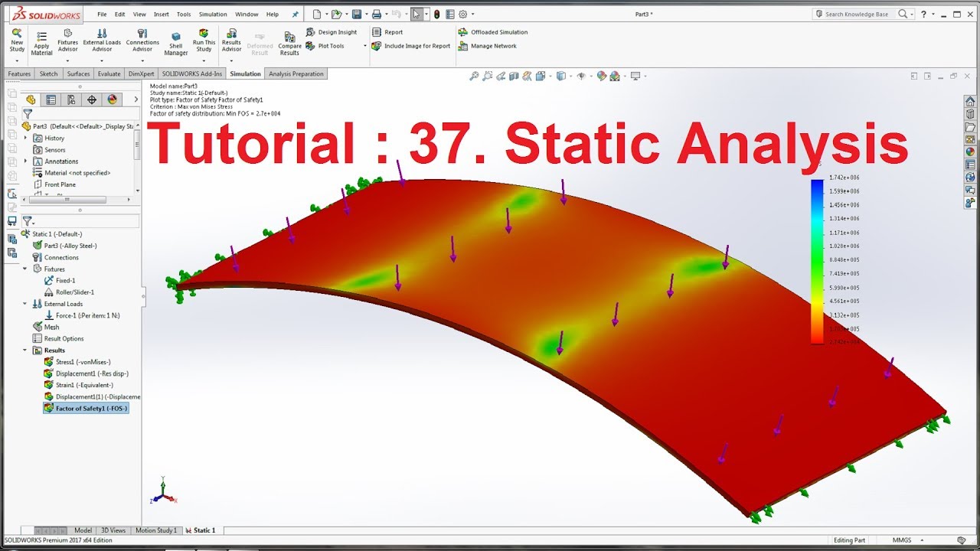Open the Insert menu

pyautogui.click(x=161, y=14)
